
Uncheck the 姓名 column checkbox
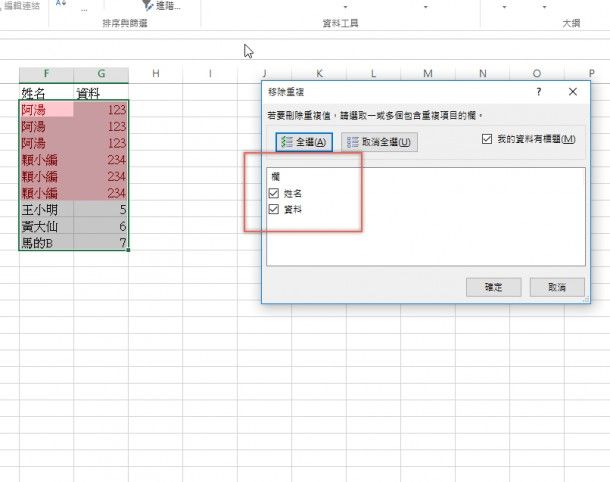[273, 193]
